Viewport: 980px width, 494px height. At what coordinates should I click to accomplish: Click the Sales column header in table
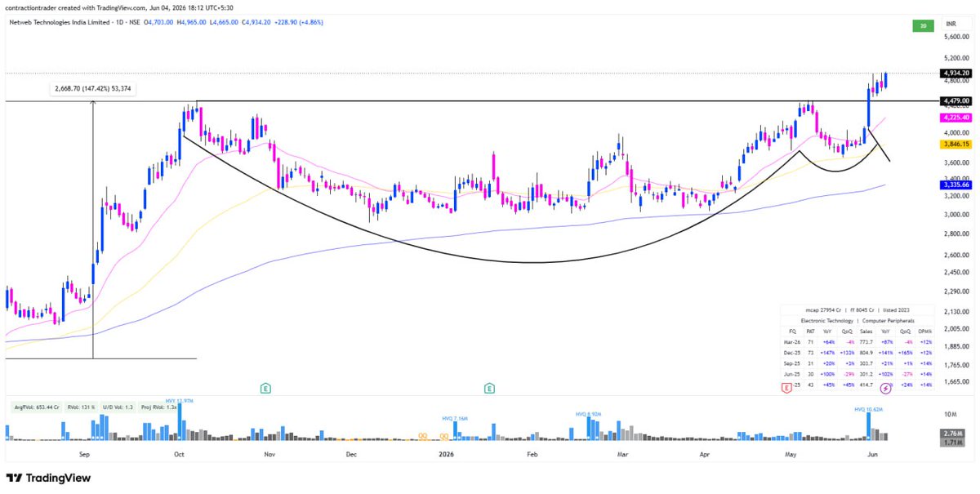[x=866, y=332]
